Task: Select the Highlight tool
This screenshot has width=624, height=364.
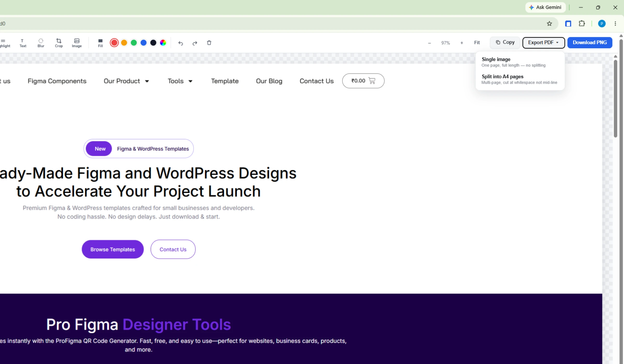Action: [x=5, y=43]
